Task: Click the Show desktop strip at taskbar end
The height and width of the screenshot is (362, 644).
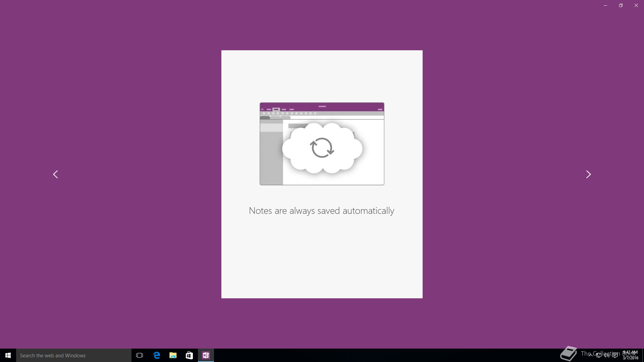Action: click(x=643, y=355)
